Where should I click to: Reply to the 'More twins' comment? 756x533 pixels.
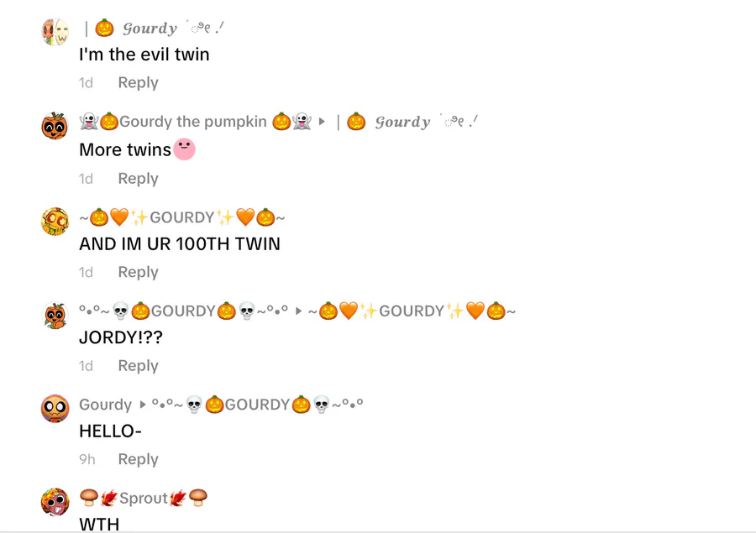point(138,179)
